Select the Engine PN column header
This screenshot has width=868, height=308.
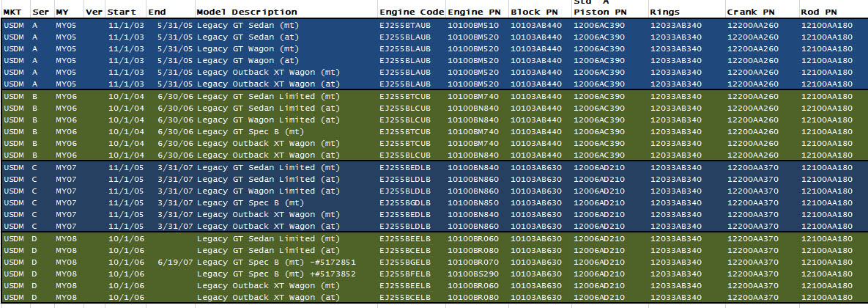(x=475, y=12)
